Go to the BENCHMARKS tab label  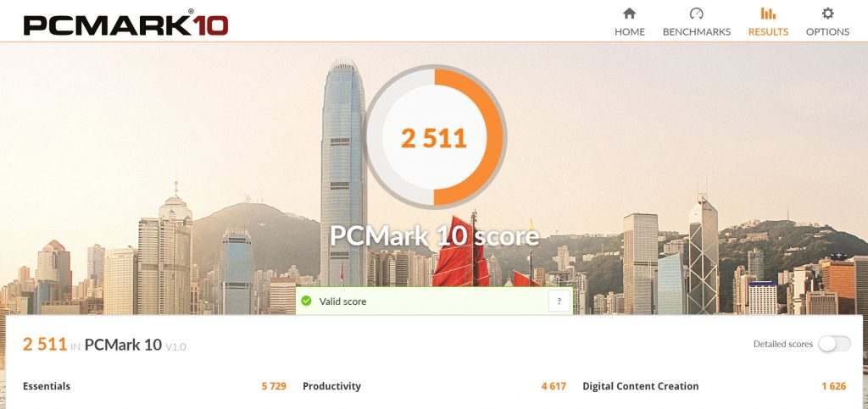[697, 32]
